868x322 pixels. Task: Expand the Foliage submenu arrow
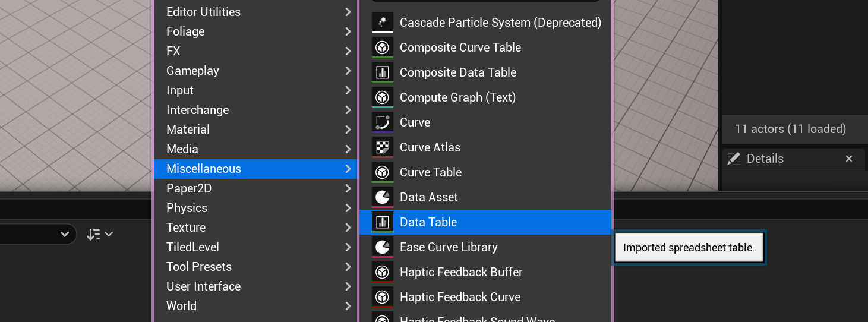point(348,31)
